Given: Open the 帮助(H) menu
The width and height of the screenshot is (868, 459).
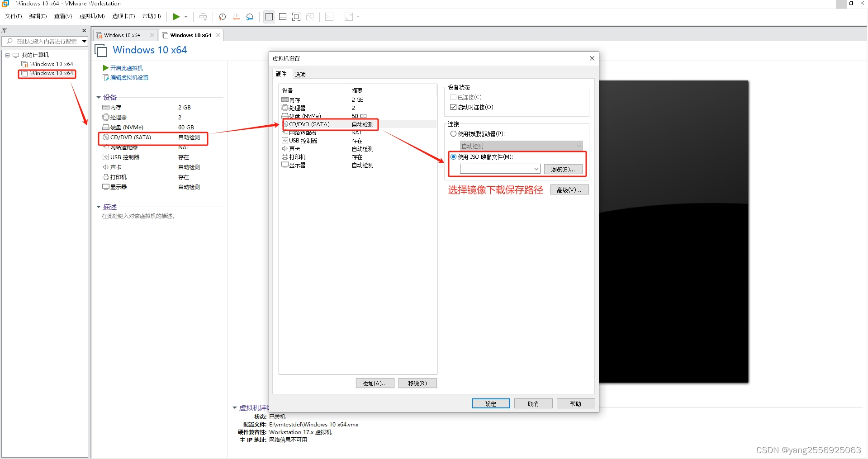Looking at the screenshot, I should click(152, 16).
